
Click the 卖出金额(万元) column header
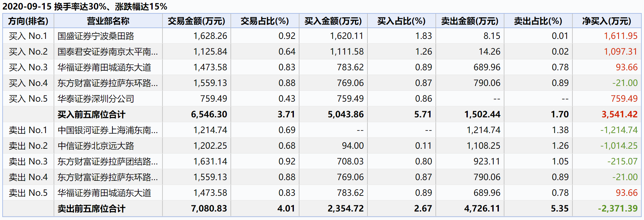pos(470,21)
